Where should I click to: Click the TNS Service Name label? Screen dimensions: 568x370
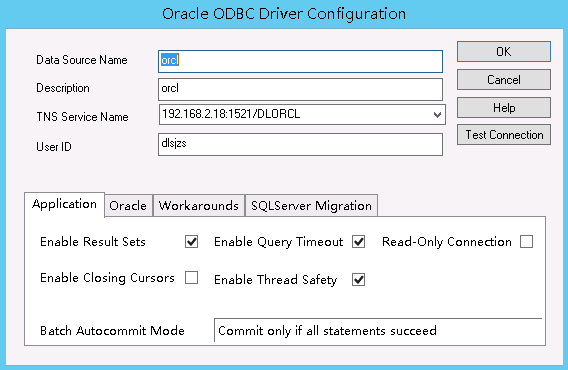coord(82,117)
